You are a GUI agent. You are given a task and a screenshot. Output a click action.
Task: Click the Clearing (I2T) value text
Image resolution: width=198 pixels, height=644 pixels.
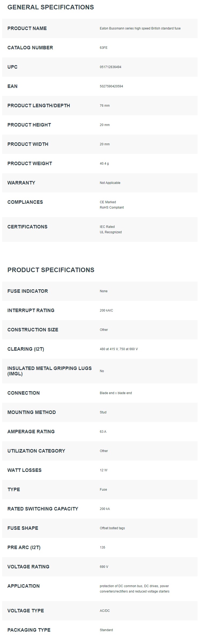tap(119, 349)
